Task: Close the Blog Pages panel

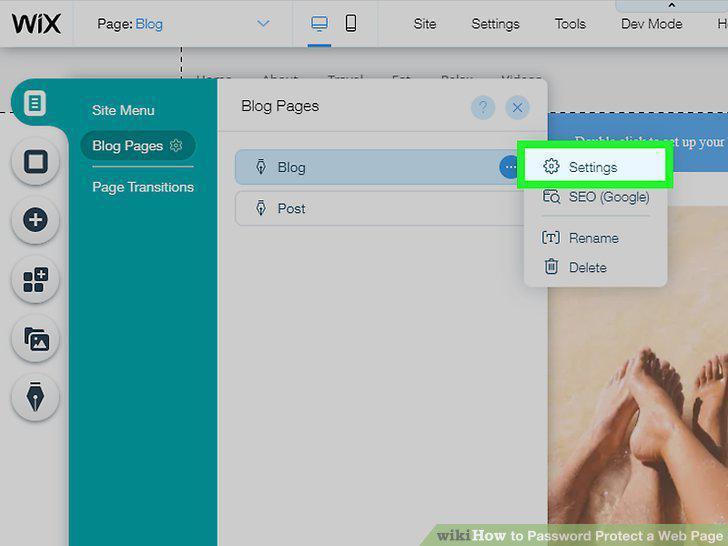Action: 517,108
